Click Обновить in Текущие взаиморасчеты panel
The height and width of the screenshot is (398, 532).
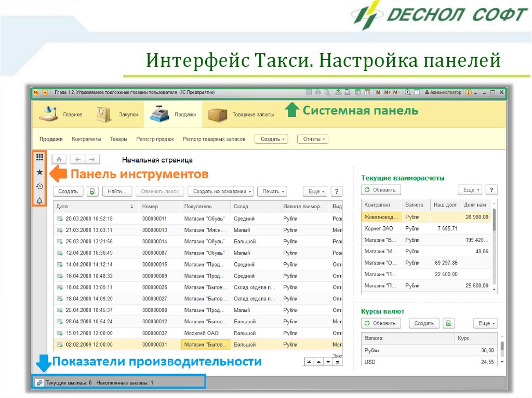coord(381,190)
